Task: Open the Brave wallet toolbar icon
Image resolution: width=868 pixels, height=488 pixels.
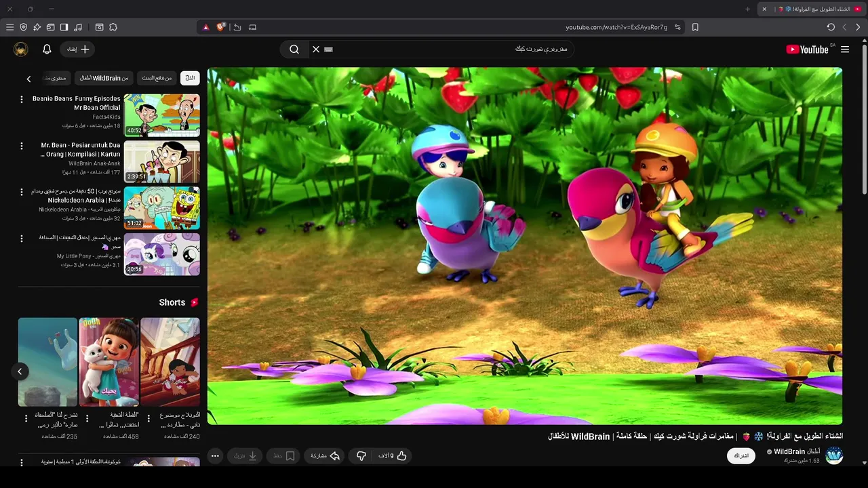Action: coord(50,27)
